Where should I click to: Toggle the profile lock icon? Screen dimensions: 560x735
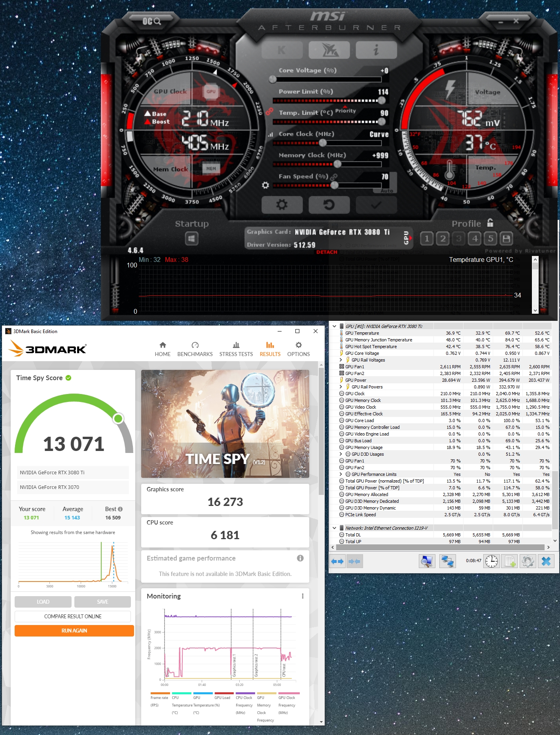click(x=490, y=223)
